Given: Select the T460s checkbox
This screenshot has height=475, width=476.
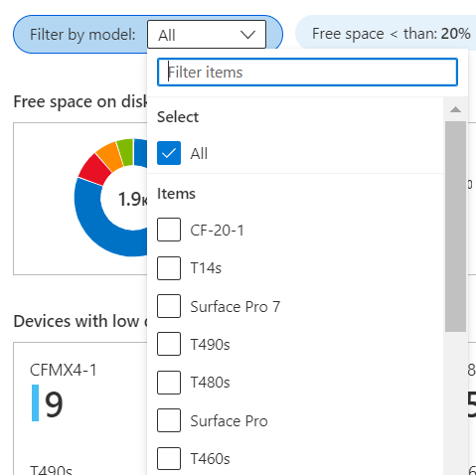Looking at the screenshot, I should (x=169, y=459).
